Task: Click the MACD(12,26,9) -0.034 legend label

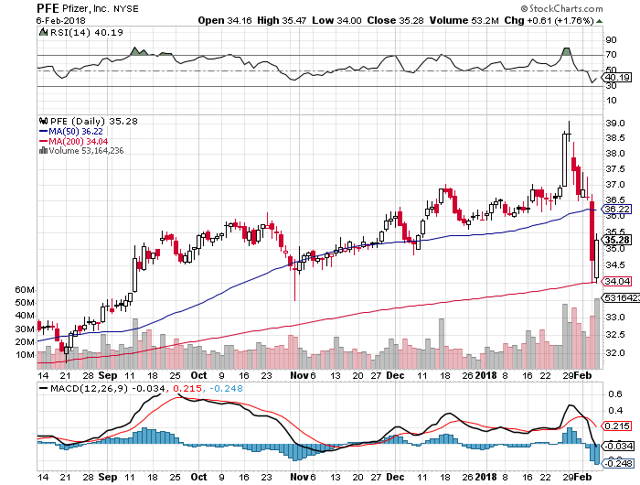Action: (108, 389)
